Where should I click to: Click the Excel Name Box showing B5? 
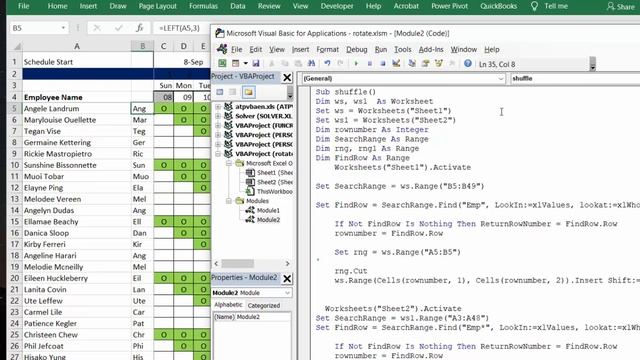34,28
